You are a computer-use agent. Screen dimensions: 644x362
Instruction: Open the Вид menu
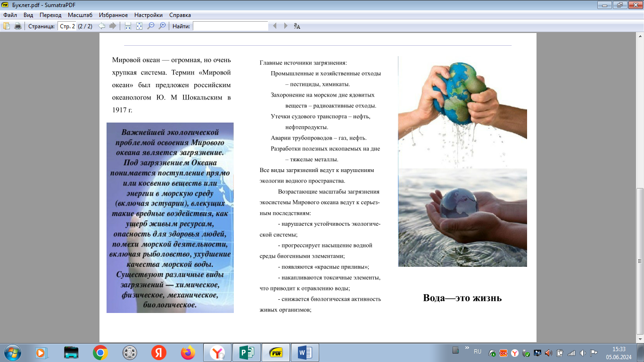[28, 15]
